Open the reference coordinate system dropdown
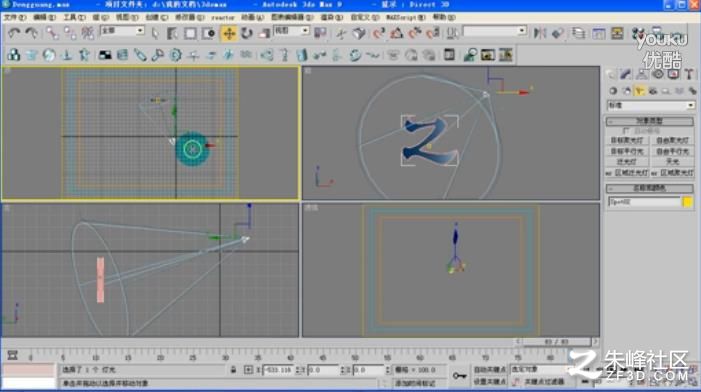This screenshot has width=701, height=392. tap(291, 31)
